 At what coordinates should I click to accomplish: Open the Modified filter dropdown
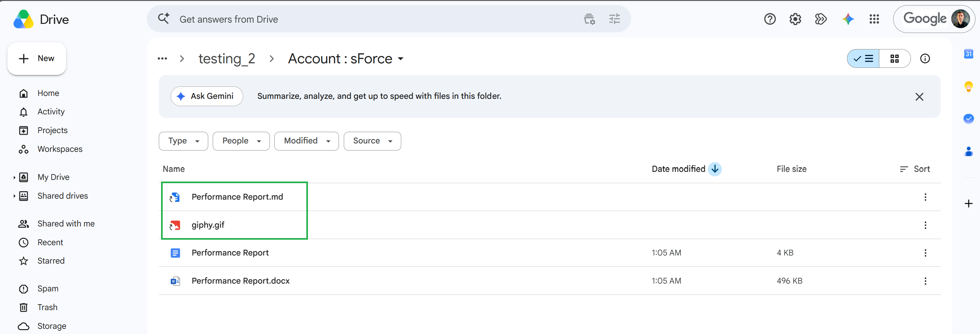click(x=306, y=141)
